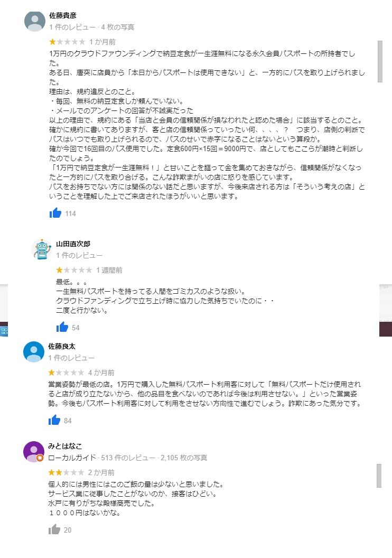Click the two-star rating on みとはなこ's review
This screenshot has width=392, height=558.
[x=66, y=472]
